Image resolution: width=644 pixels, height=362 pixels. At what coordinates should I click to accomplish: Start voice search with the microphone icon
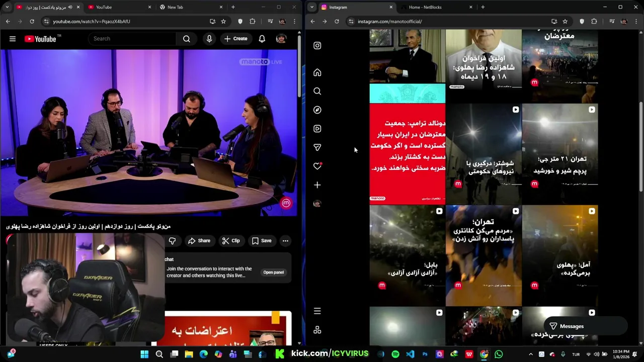click(x=209, y=39)
